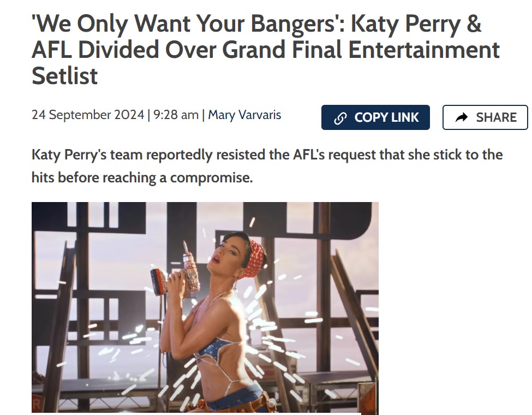Click the article summary paragraph
The height and width of the screenshot is (415, 532).
pyautogui.click(x=267, y=166)
